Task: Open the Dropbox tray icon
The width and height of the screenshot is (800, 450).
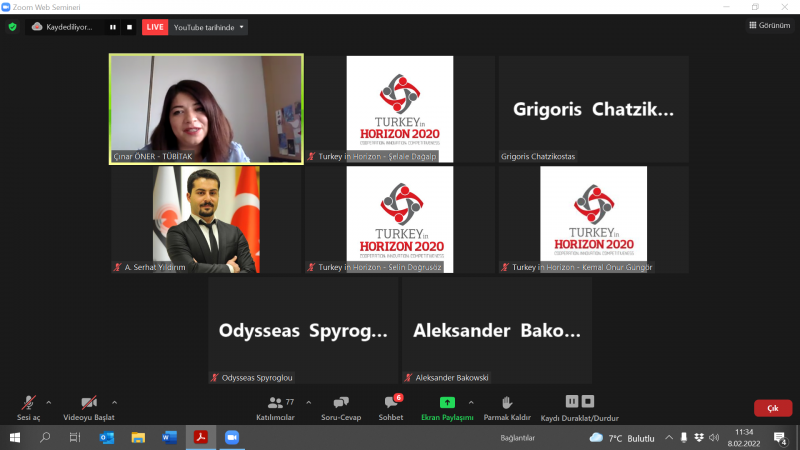Action: pos(699,438)
